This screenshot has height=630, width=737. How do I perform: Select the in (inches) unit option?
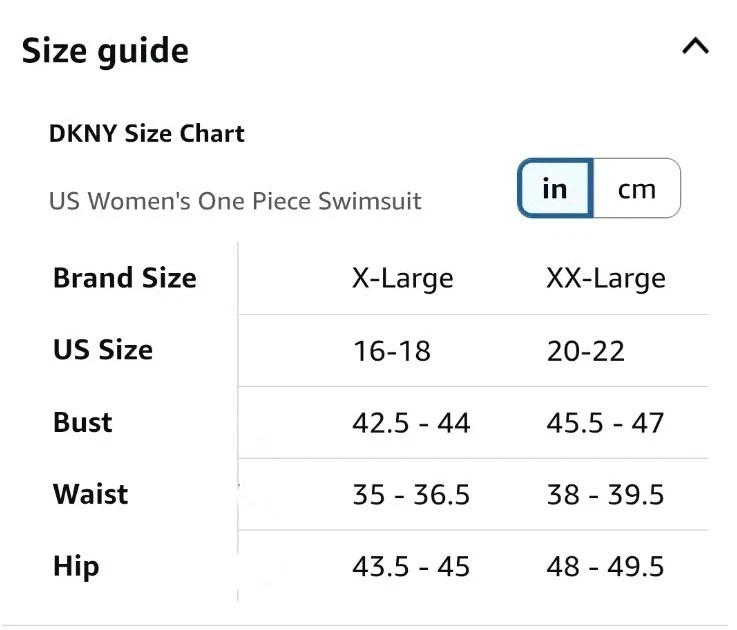click(x=555, y=188)
